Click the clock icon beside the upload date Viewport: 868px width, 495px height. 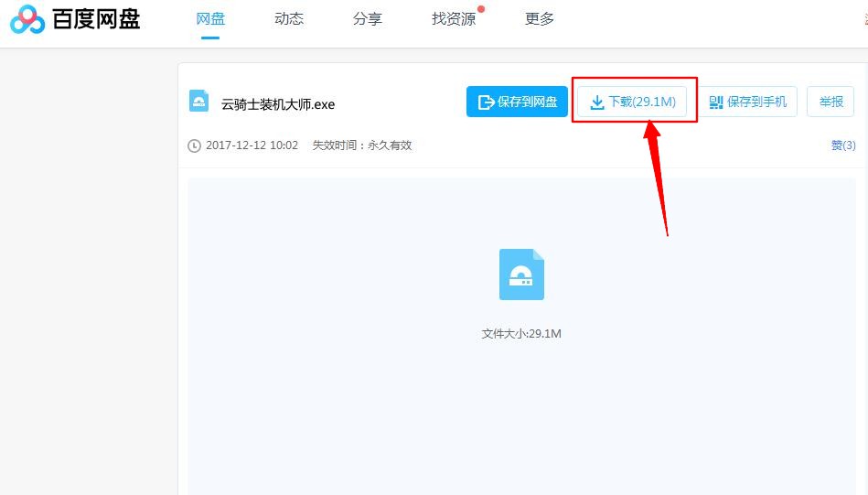(x=194, y=145)
